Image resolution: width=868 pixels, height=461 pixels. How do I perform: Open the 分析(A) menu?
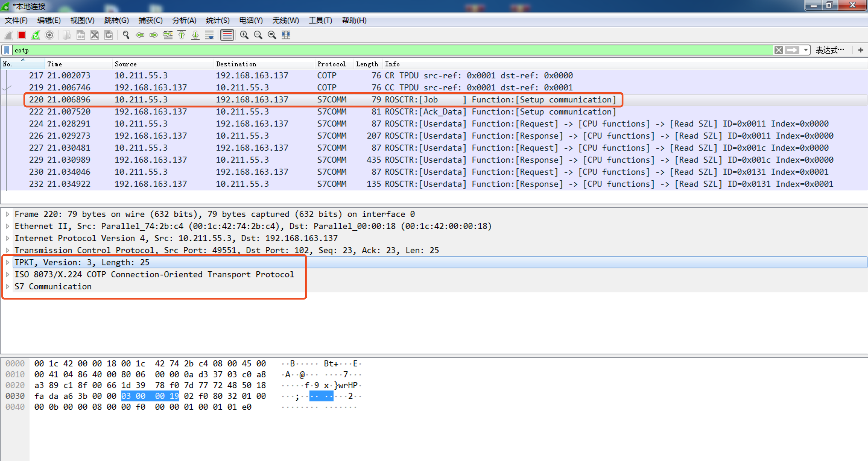(x=184, y=20)
